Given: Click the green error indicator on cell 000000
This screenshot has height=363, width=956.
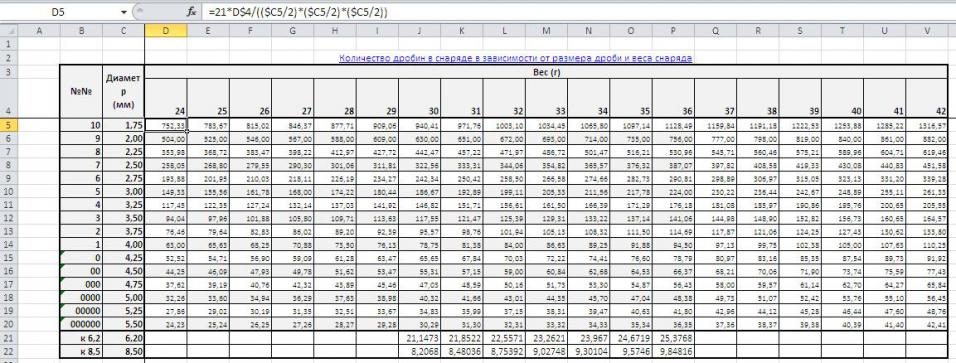Looking at the screenshot, I should click(63, 318).
